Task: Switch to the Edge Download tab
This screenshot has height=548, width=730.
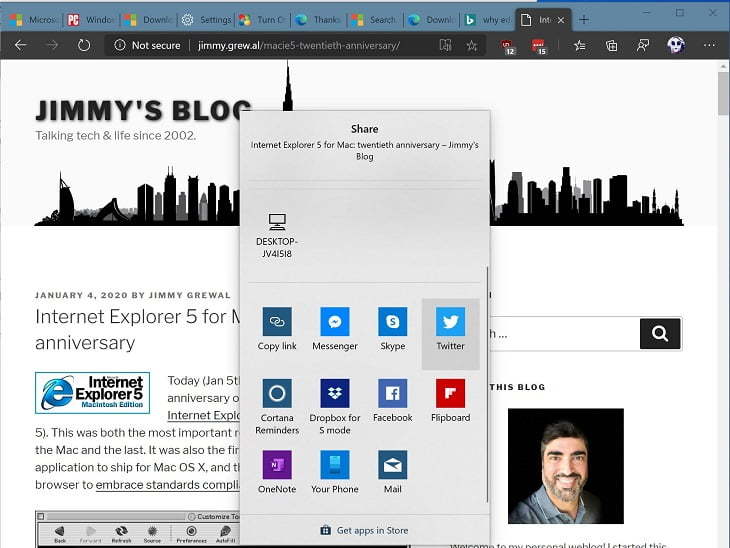Action: coord(432,20)
